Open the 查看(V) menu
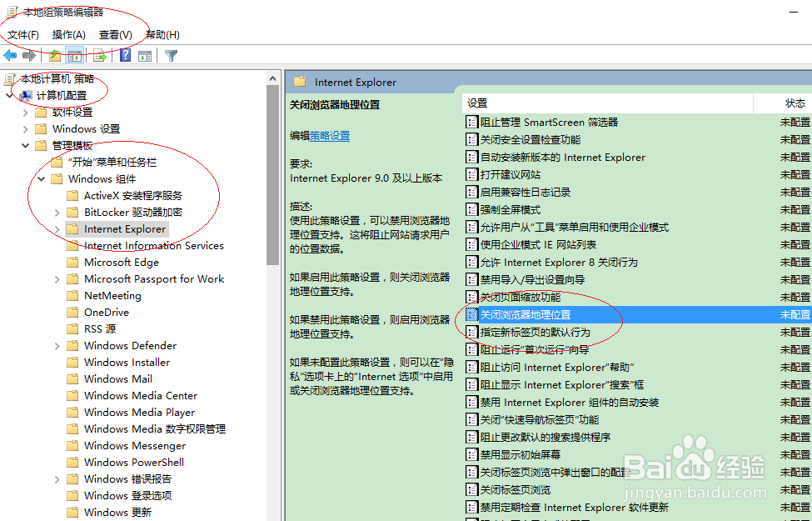Viewport: 812px width, 521px height. [116, 35]
